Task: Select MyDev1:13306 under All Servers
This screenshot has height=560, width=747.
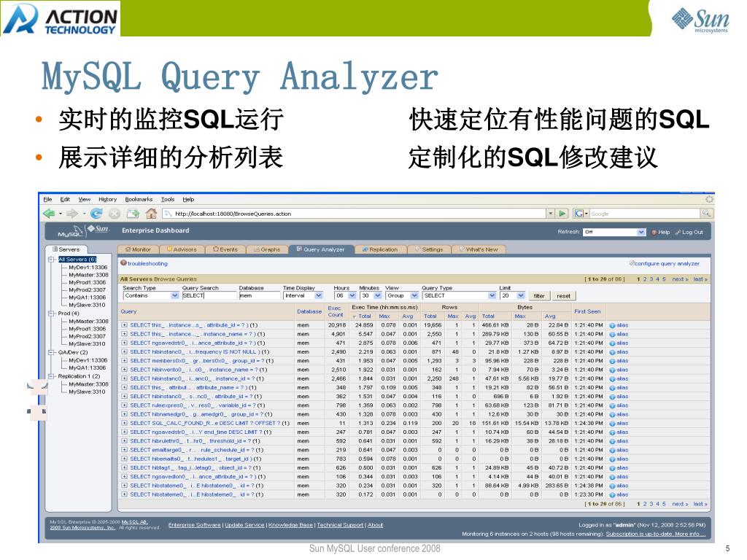Action: click(88, 268)
